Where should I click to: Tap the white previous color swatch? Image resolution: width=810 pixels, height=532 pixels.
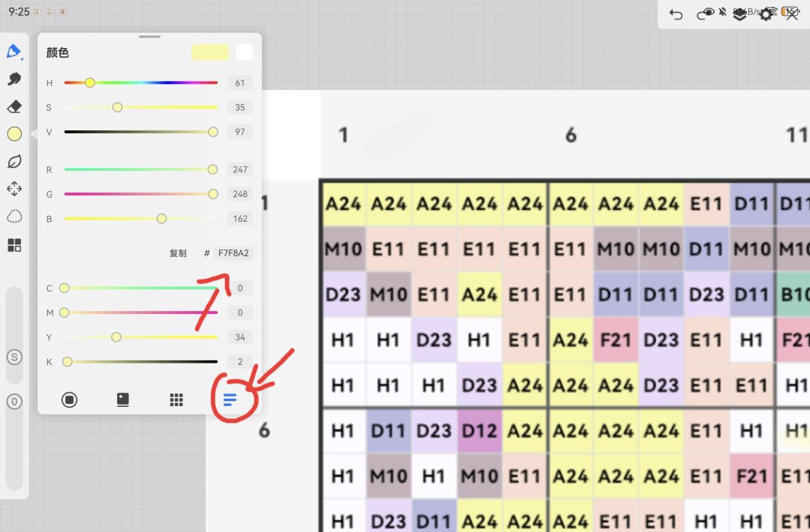[244, 52]
